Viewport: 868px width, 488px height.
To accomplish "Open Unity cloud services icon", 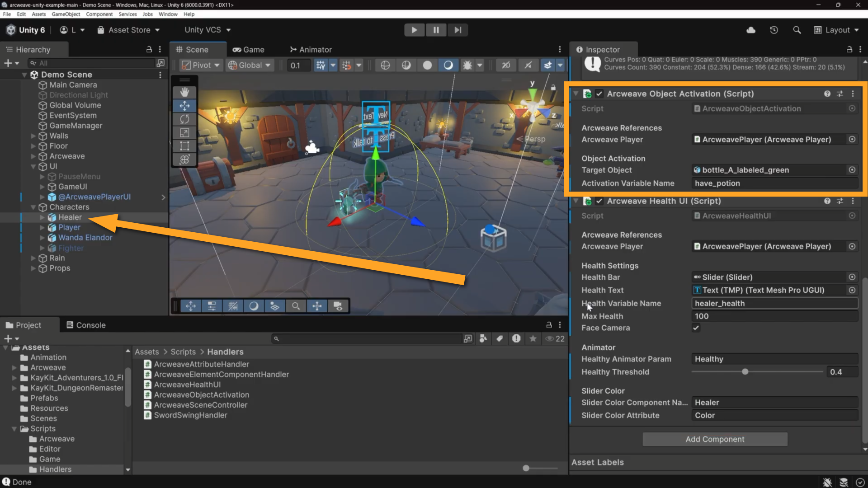I will 751,30.
